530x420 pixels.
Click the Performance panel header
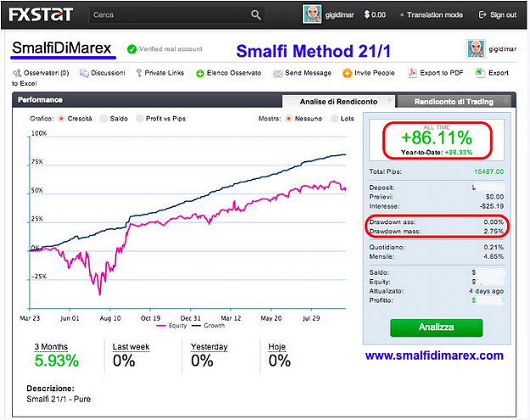pos(40,100)
